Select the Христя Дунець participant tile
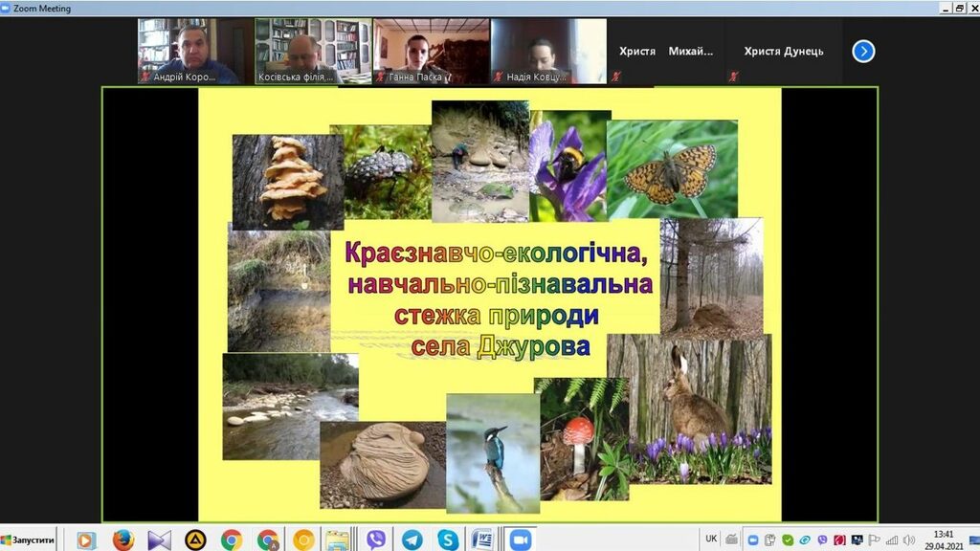Image resolution: width=980 pixels, height=551 pixels. (783, 52)
